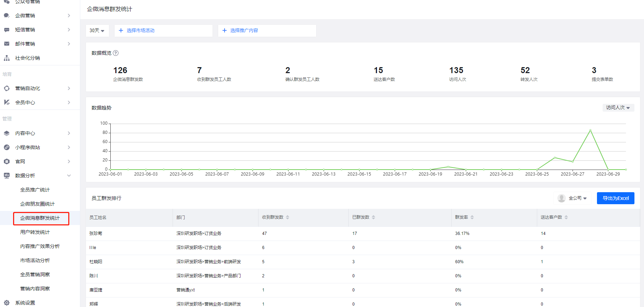
Task: Sort by 收到群发数 column arrows
Action: pos(288,217)
